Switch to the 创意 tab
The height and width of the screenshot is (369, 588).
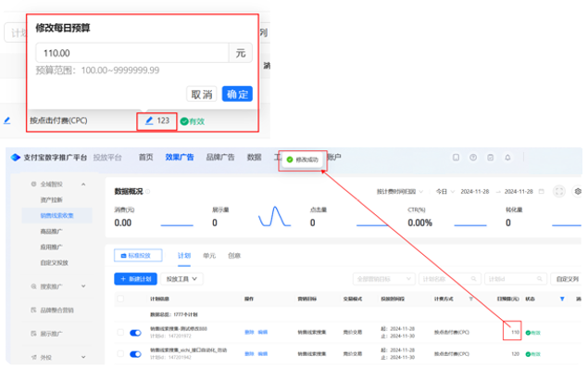point(234,256)
